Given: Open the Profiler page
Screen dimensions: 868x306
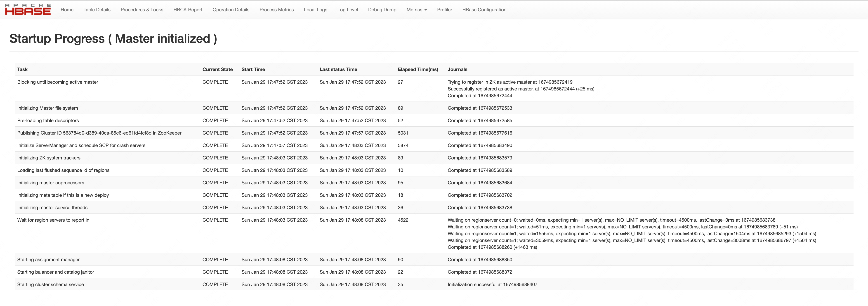Looking at the screenshot, I should pos(444,10).
